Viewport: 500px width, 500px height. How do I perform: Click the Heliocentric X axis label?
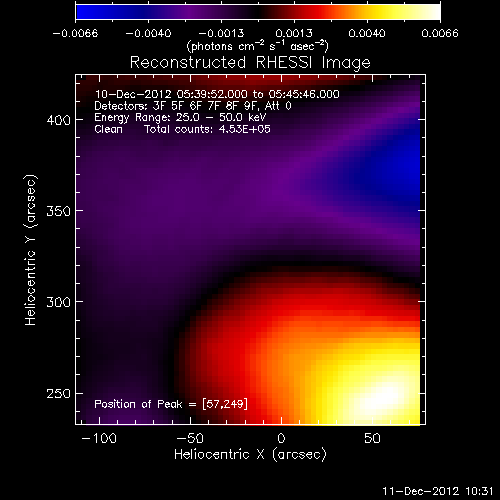point(250,455)
